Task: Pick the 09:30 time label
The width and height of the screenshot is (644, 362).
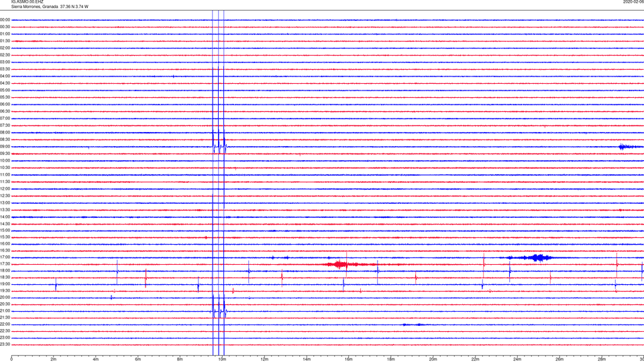Action: [x=5, y=154]
